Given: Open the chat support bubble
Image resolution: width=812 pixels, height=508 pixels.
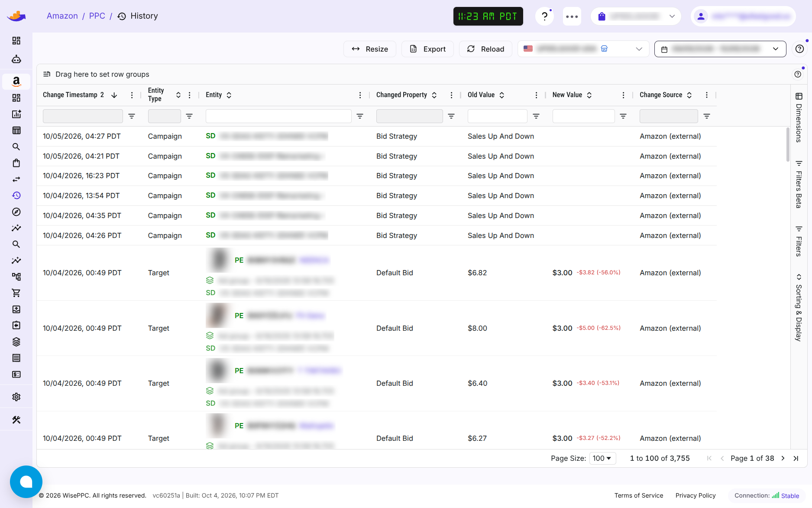Looking at the screenshot, I should pos(26,482).
